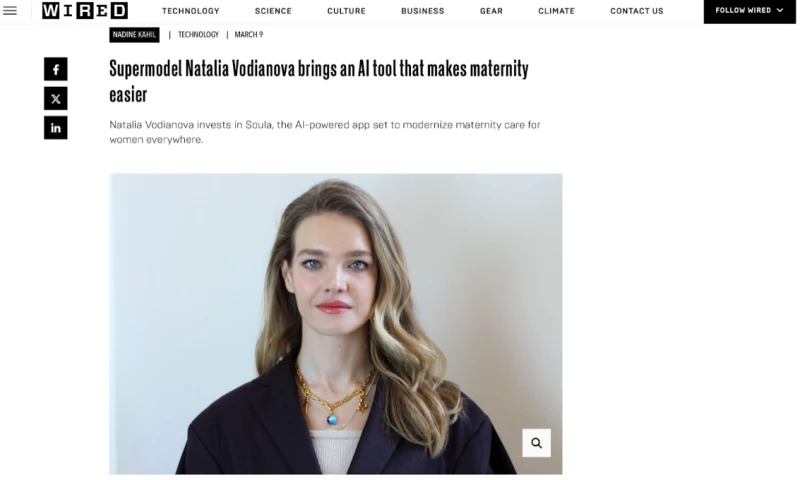Open the article's main photo
The width and height of the screenshot is (800, 480).
pos(335,320)
